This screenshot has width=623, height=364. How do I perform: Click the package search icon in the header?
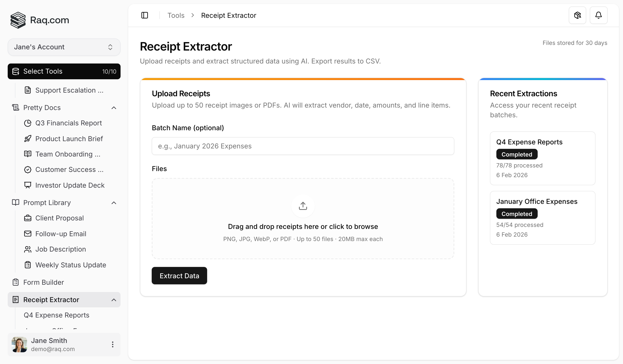(577, 15)
